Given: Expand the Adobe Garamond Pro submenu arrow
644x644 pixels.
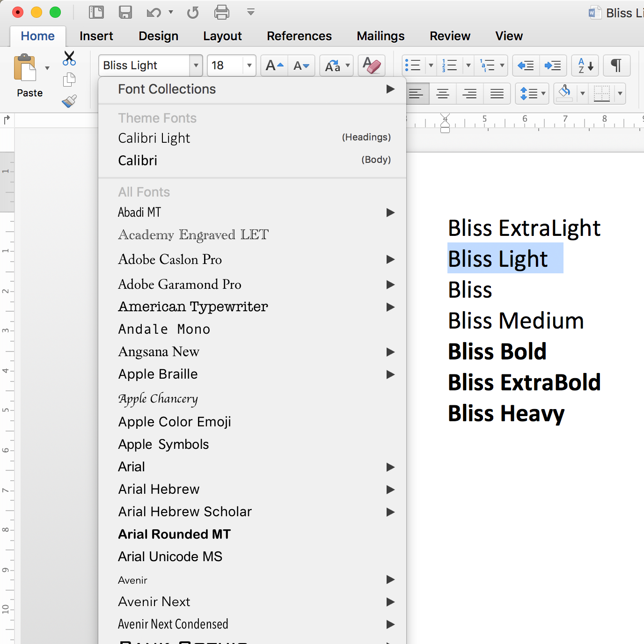Looking at the screenshot, I should pyautogui.click(x=390, y=285).
